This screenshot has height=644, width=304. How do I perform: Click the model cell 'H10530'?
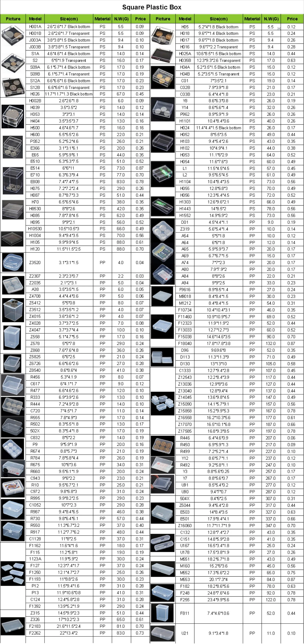click(35, 229)
